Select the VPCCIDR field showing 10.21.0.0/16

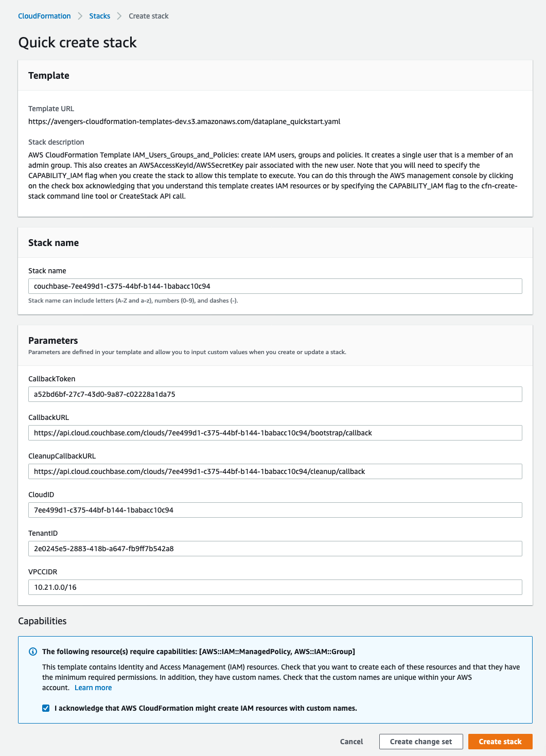[275, 587]
